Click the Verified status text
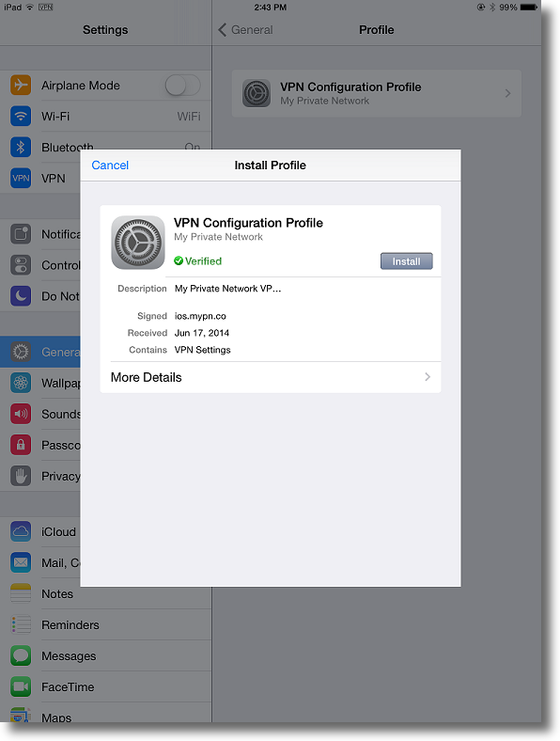The width and height of the screenshot is (560, 741). click(203, 260)
